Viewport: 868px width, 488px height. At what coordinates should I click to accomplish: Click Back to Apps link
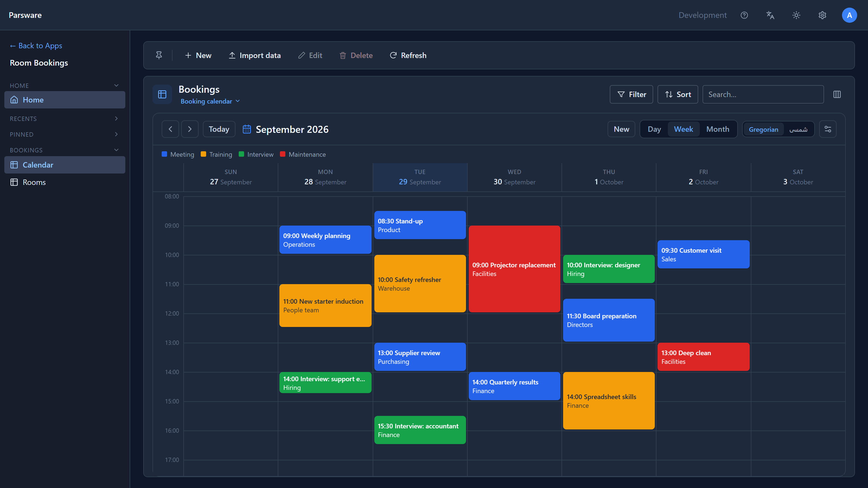36,46
